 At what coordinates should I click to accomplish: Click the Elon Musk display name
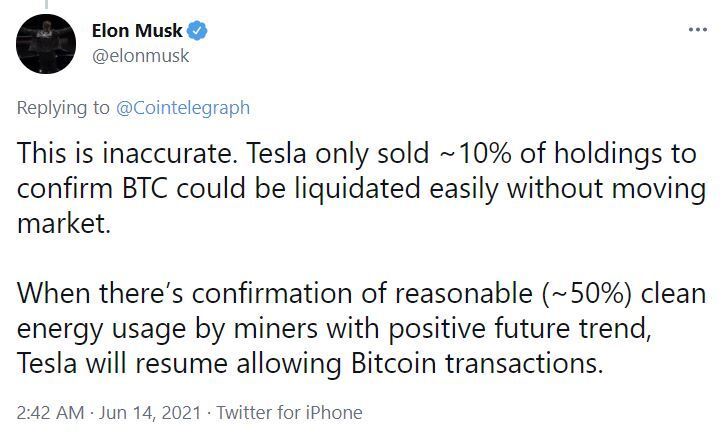click(137, 31)
